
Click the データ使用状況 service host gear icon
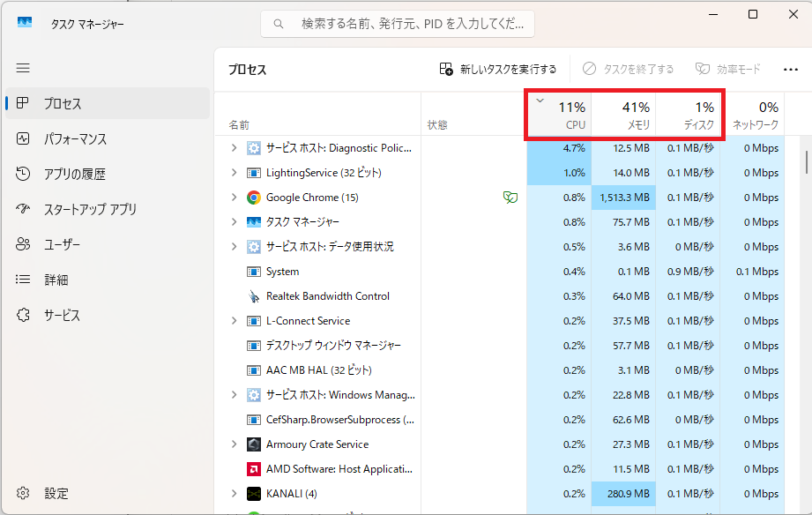[x=254, y=247]
